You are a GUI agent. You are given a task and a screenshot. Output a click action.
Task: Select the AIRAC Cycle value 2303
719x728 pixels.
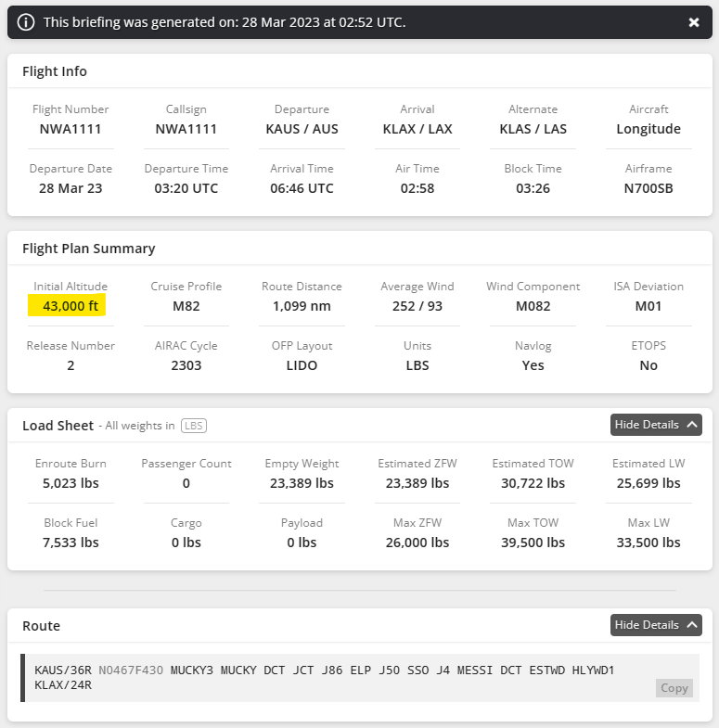(x=186, y=365)
